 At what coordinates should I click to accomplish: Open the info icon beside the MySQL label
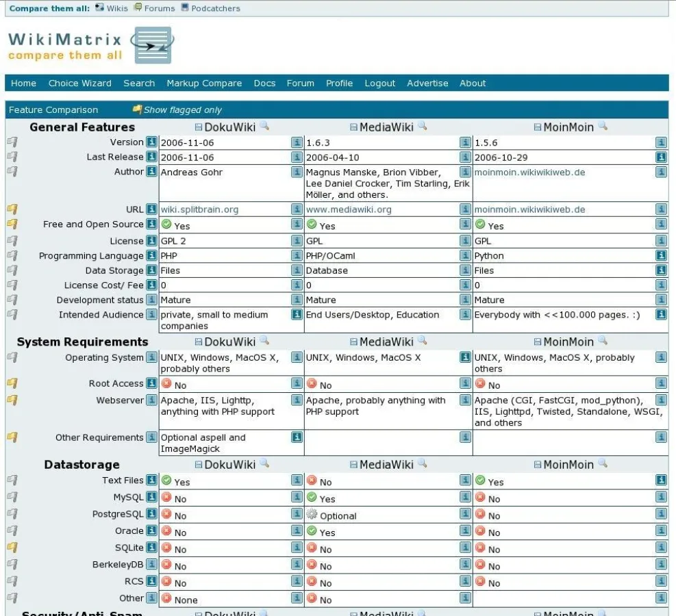click(x=151, y=498)
